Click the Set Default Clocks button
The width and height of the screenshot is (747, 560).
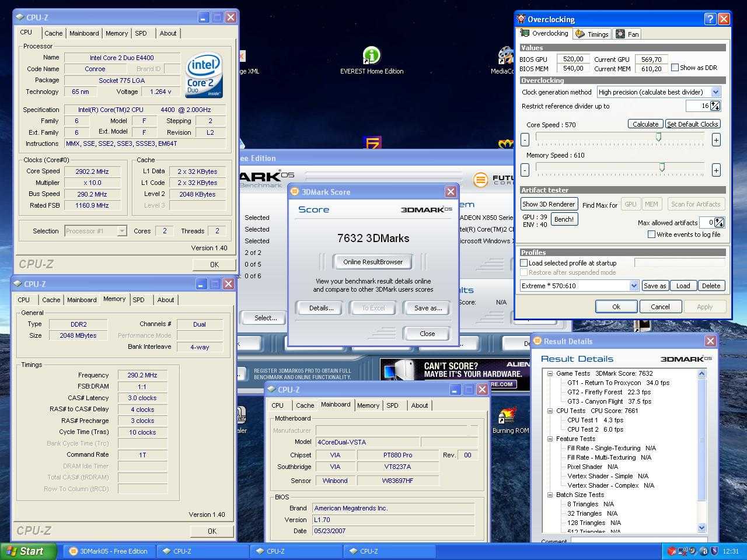[693, 124]
